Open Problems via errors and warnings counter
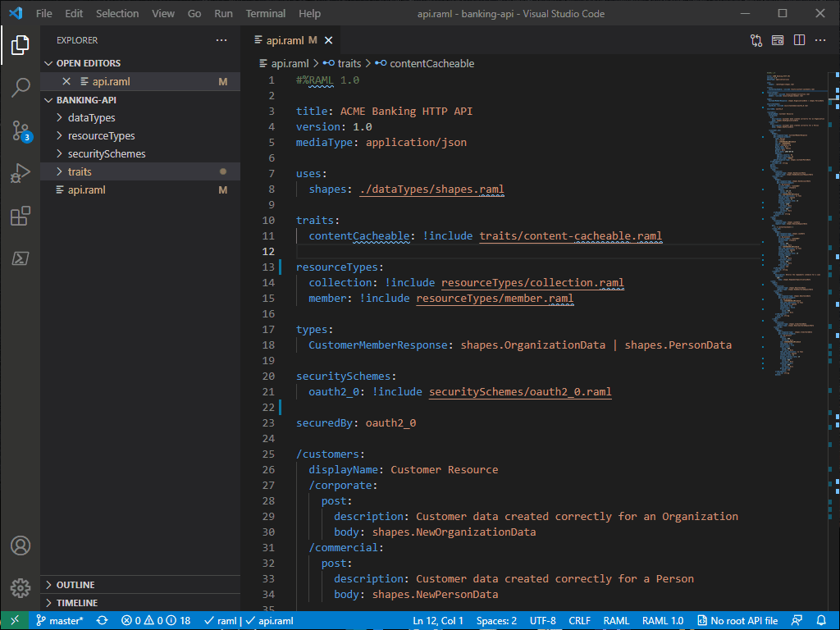 (156, 620)
